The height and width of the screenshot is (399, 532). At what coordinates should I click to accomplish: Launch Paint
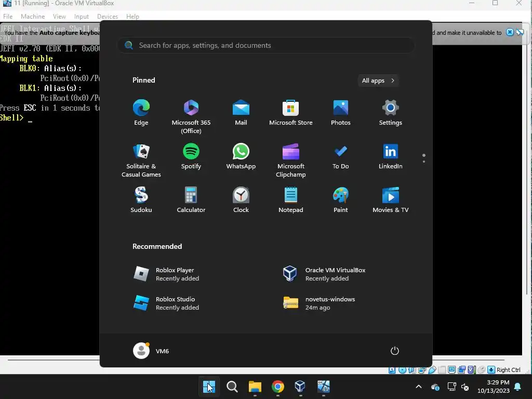(341, 200)
